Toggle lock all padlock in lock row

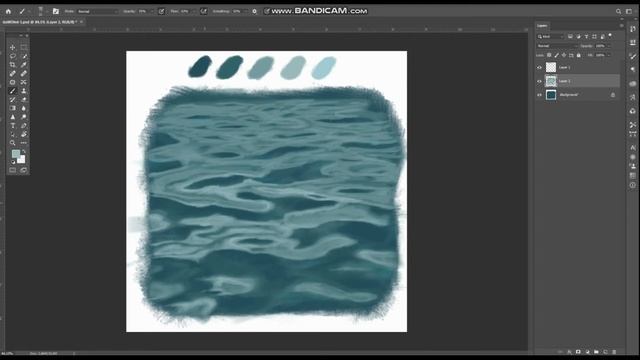click(578, 55)
